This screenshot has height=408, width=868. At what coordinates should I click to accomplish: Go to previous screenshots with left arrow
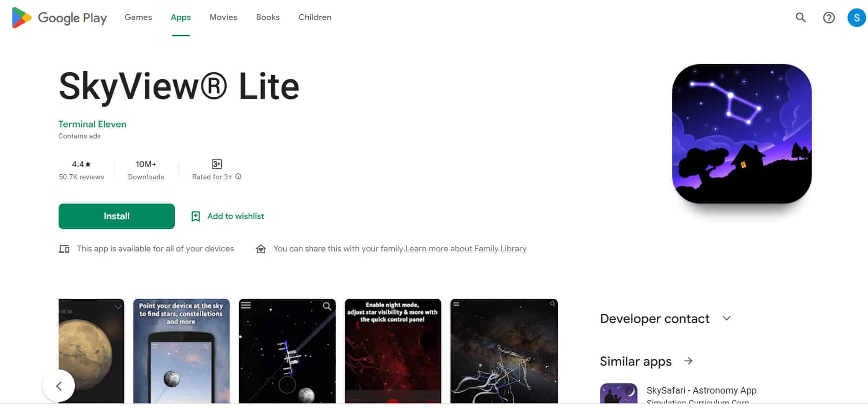click(x=59, y=386)
